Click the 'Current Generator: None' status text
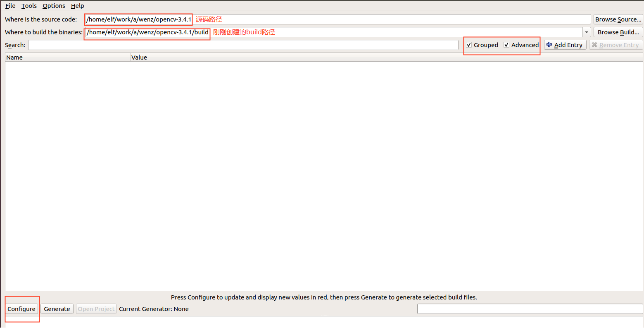The width and height of the screenshot is (644, 328). coord(154,309)
